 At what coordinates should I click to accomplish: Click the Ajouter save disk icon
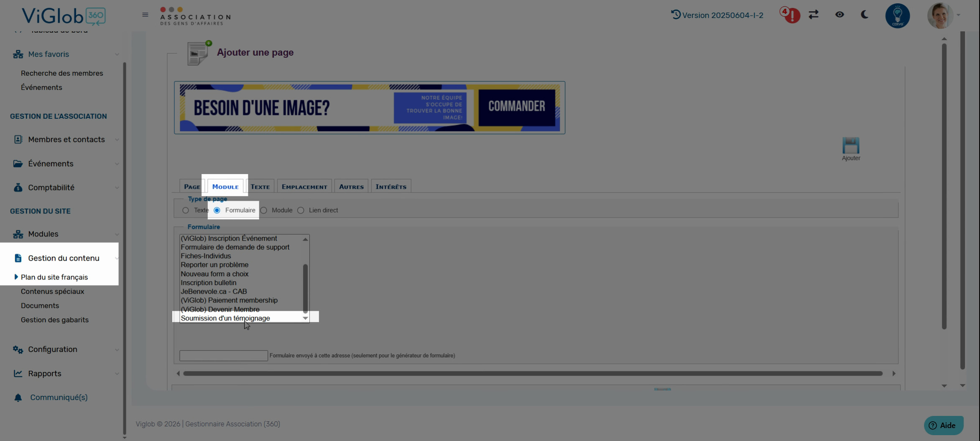coord(850,146)
